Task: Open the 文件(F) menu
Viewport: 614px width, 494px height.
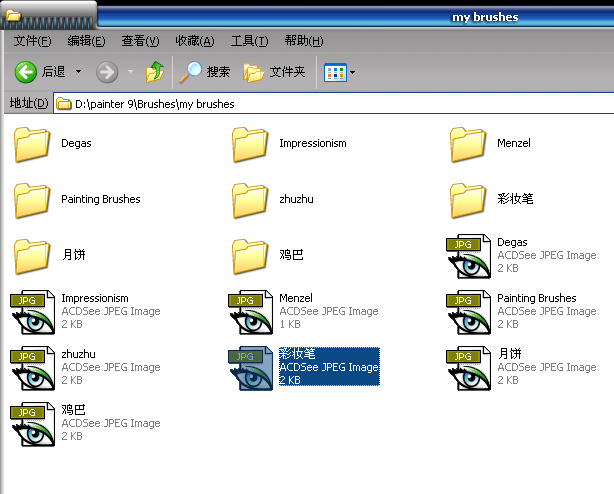Action: 32,41
